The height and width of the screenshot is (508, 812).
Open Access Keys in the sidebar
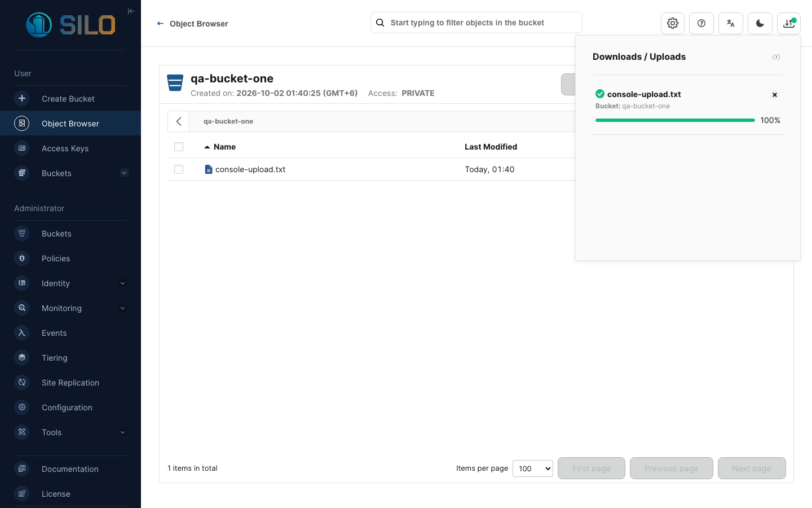70,148
